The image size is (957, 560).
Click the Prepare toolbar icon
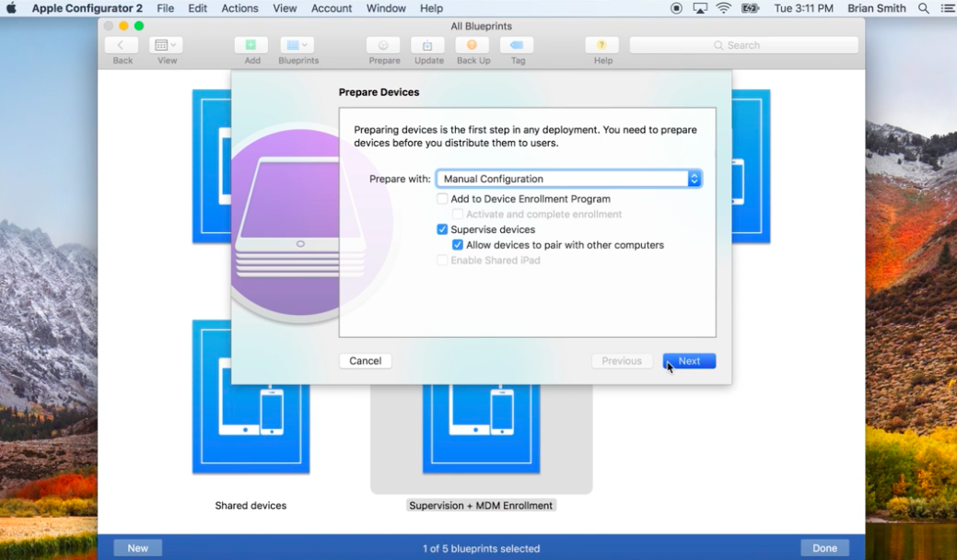tap(383, 45)
